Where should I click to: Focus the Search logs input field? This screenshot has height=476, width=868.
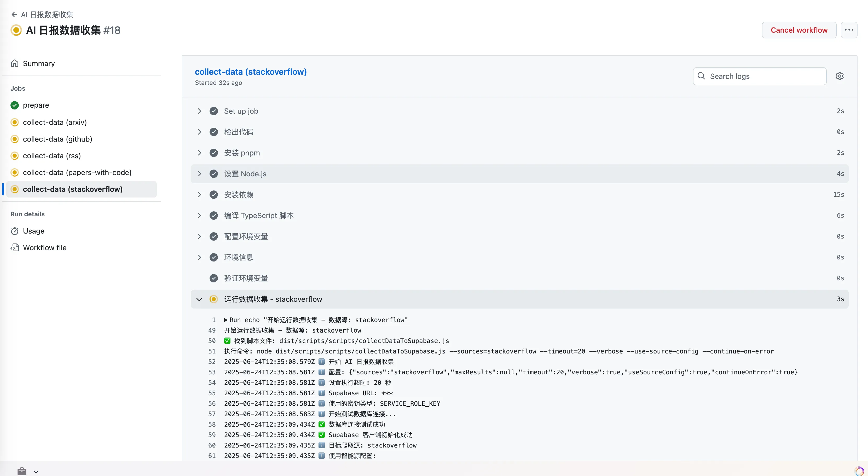(760, 76)
